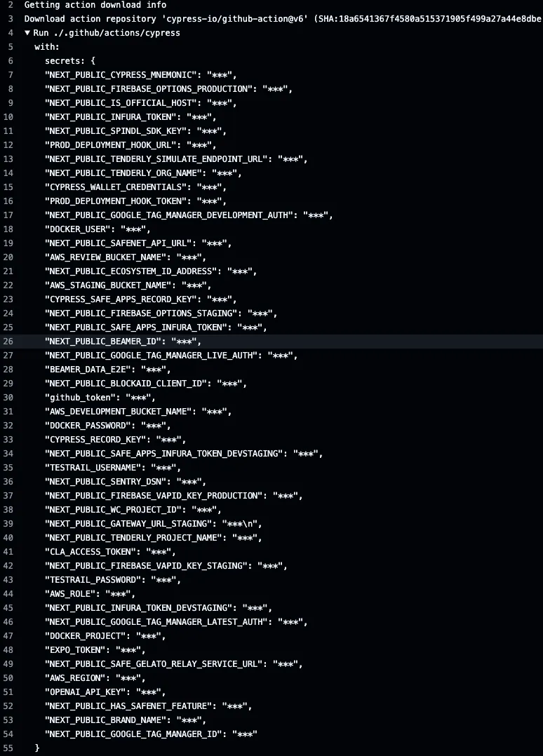
Task: Click the cypress-io/github-action@v6 download line
Action: point(281,19)
